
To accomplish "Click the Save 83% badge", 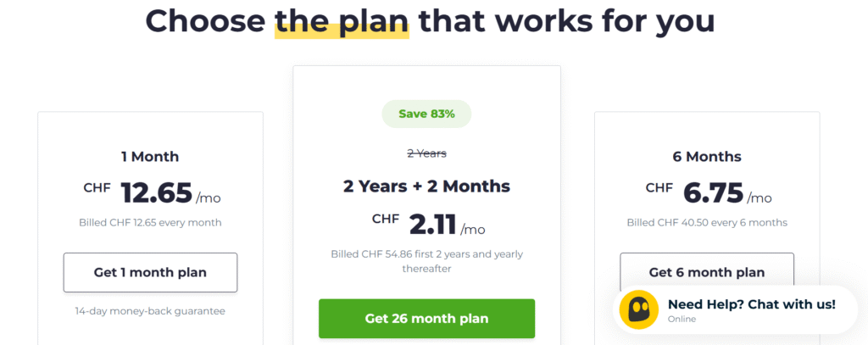I will coord(427,114).
